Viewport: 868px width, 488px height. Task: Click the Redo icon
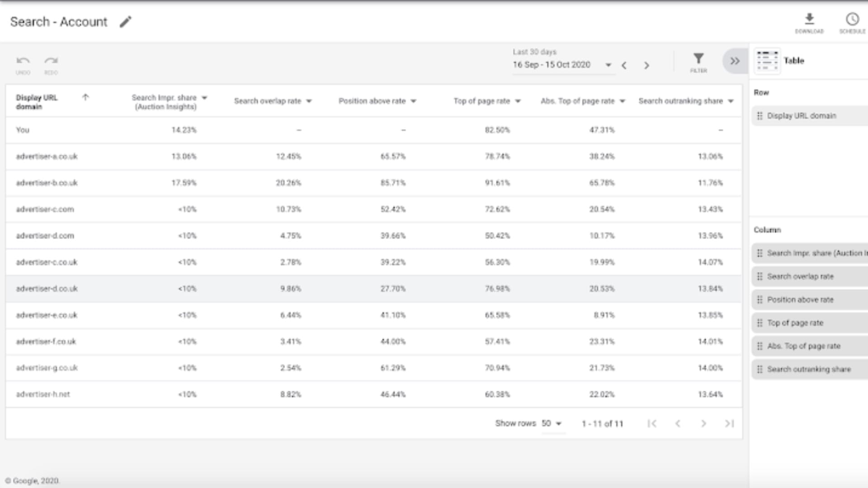51,60
